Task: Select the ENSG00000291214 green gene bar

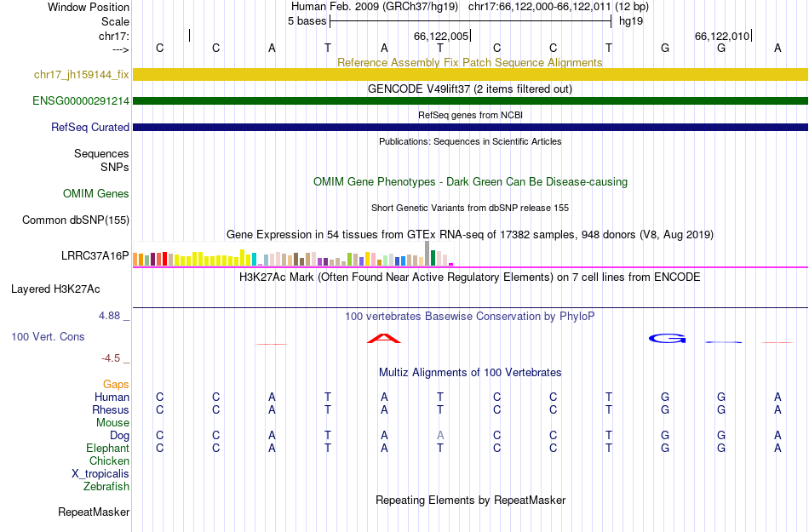Action: [x=470, y=100]
